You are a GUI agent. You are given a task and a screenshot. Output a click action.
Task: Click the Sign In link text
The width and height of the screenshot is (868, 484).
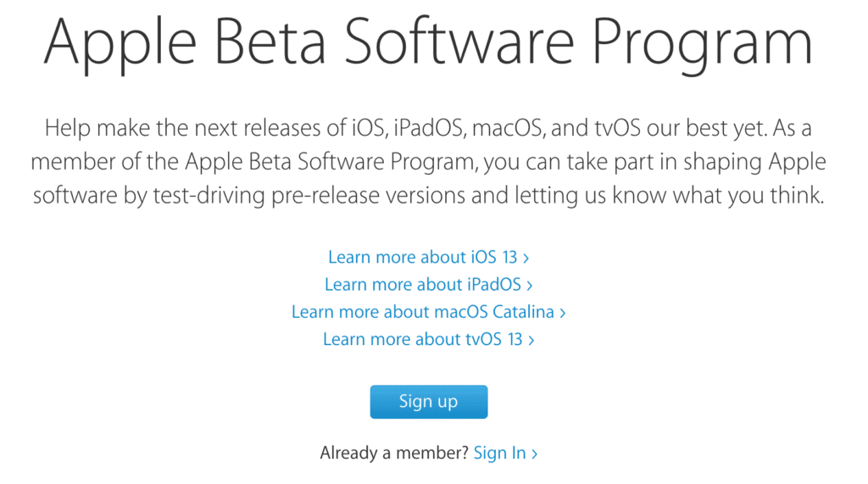tap(499, 453)
